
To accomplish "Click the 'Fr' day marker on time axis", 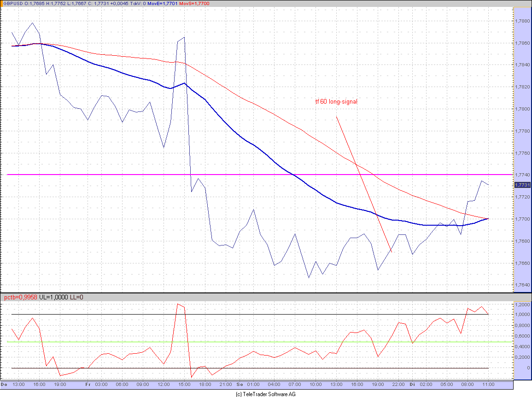I will 88,385.
